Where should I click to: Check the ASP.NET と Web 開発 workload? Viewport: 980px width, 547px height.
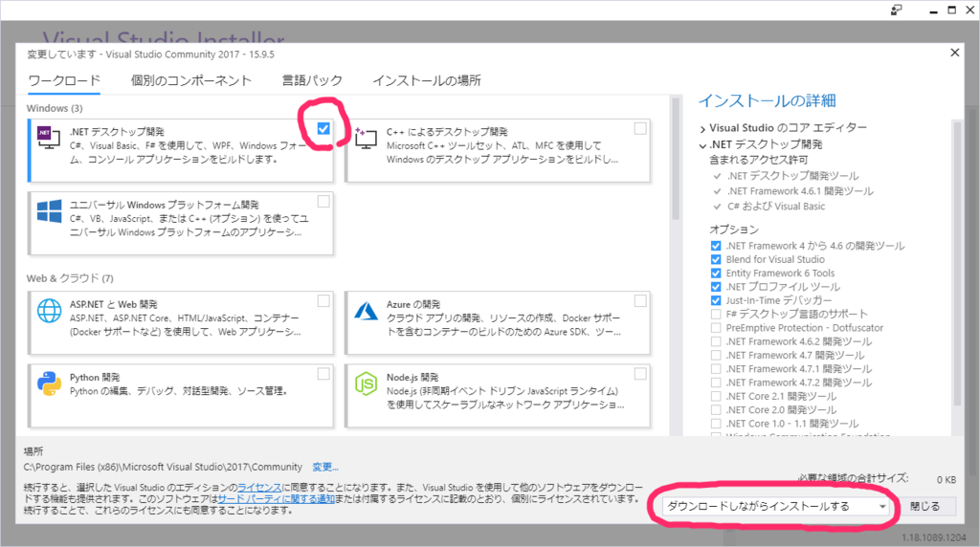click(x=323, y=301)
